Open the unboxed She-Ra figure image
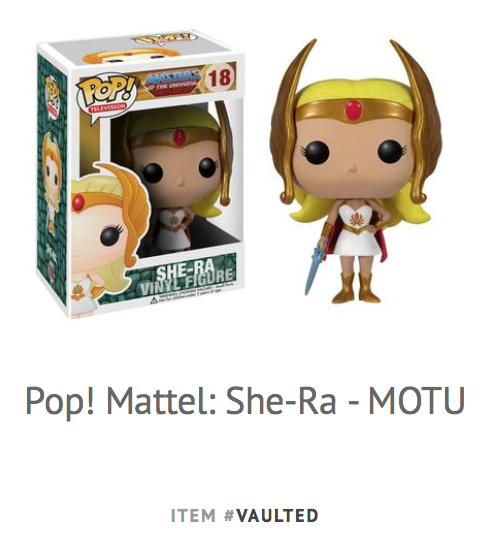The width and height of the screenshot is (492, 548). [x=354, y=172]
